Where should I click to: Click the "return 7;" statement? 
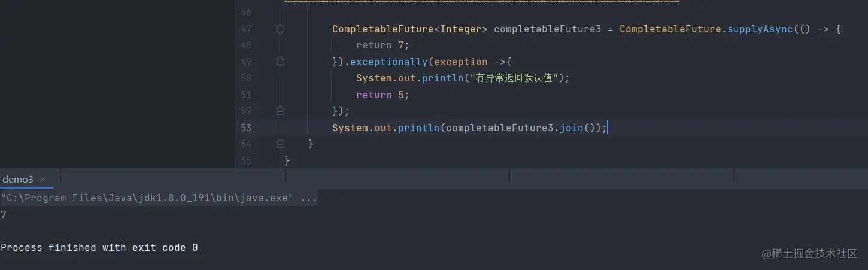click(383, 45)
